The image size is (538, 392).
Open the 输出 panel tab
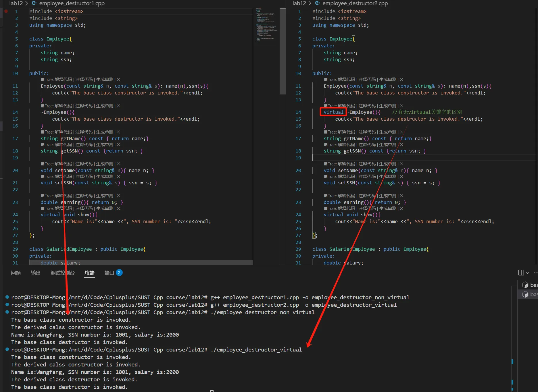pyautogui.click(x=36, y=273)
